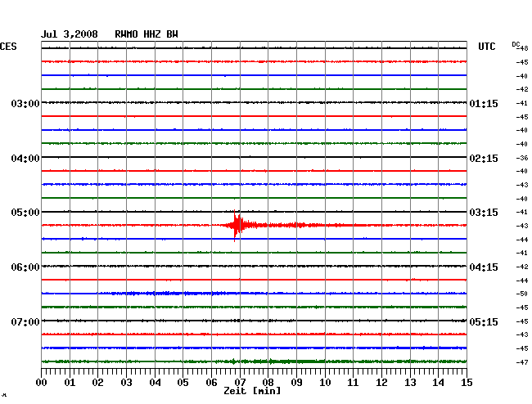Click the axis title "Zeit [min]"
532x404 pixels.
click(x=252, y=391)
